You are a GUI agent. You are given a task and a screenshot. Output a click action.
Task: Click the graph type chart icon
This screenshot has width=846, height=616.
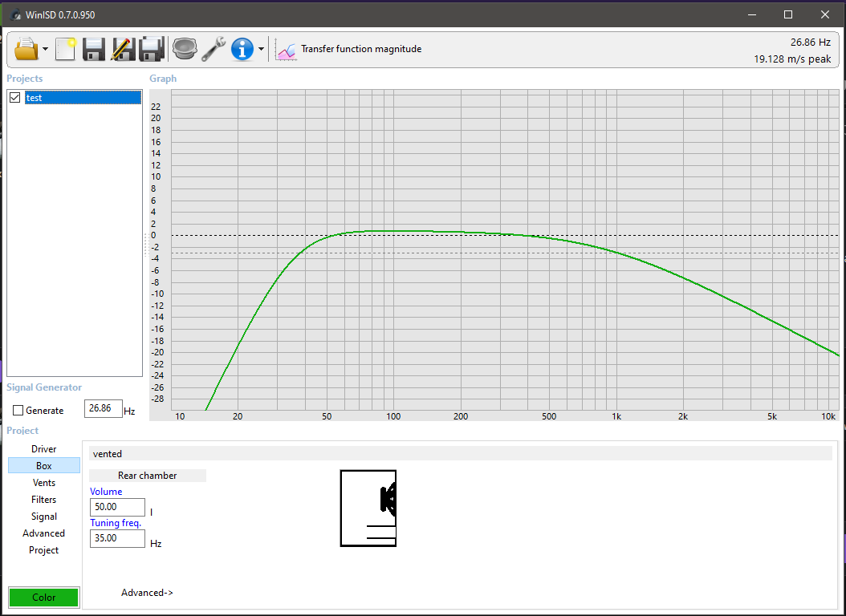tap(286, 51)
